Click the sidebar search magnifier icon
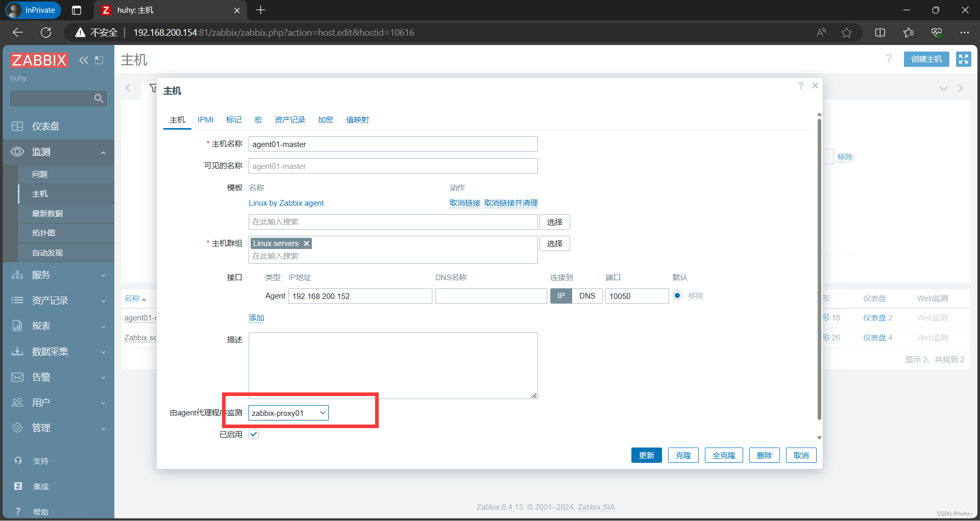Screen dimensions: 980x521 tap(99, 98)
